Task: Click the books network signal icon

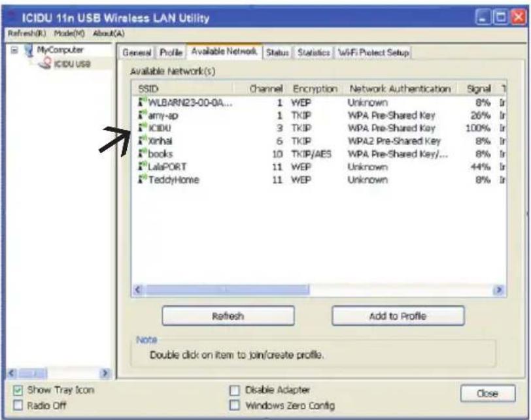Action: click(x=143, y=153)
